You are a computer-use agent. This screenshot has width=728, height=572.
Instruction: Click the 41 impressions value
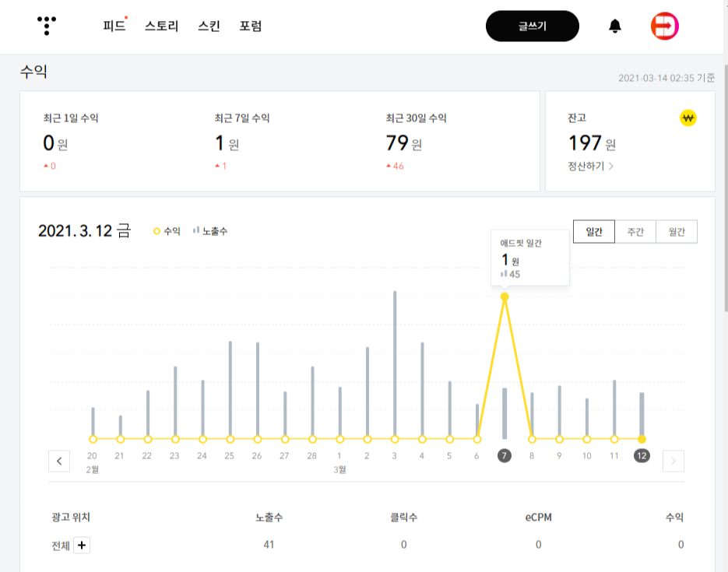point(269,545)
